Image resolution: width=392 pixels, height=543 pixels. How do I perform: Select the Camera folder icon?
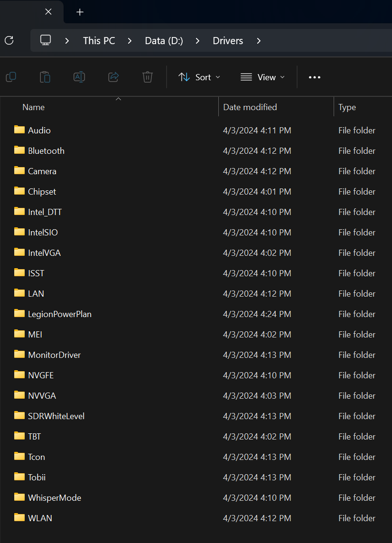point(19,171)
